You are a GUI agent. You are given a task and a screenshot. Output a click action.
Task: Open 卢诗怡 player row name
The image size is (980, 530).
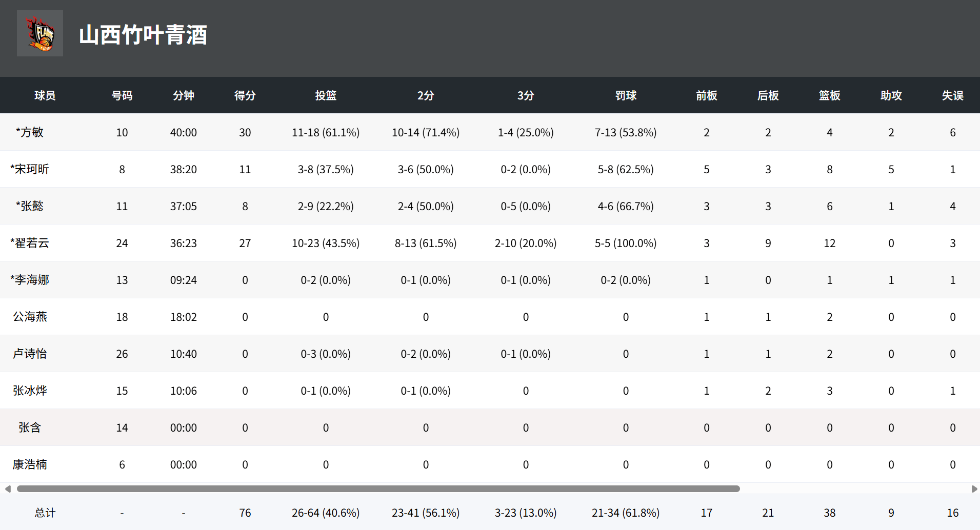click(30, 354)
